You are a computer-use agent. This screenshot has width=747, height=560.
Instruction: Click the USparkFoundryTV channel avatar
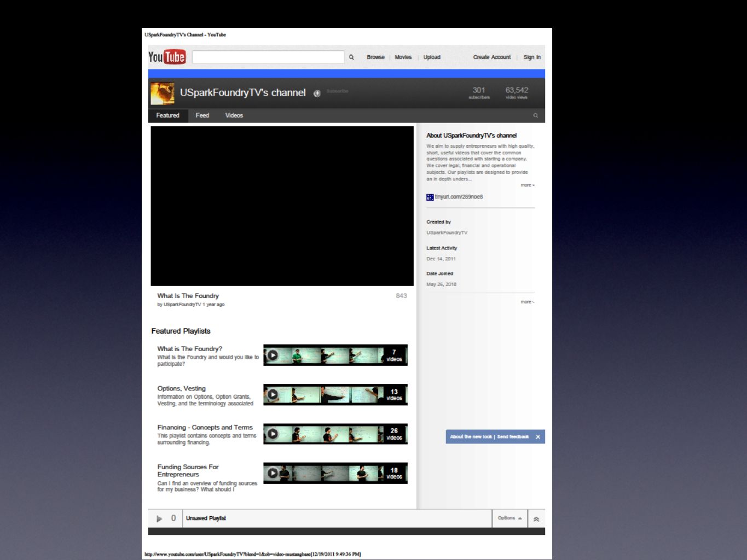[x=163, y=94]
